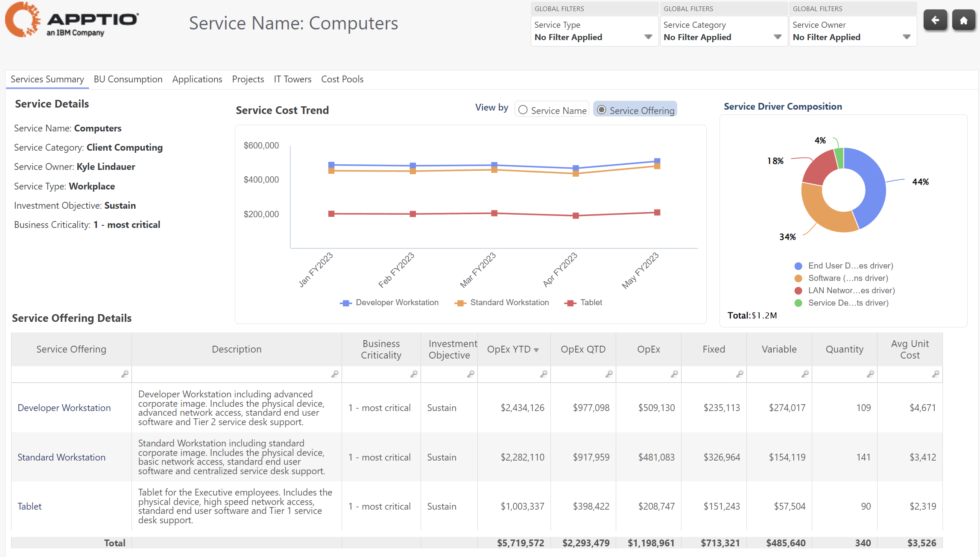Viewport: 980px width, 557px height.
Task: Click the Apptio logo
Action: pyautogui.click(x=72, y=20)
